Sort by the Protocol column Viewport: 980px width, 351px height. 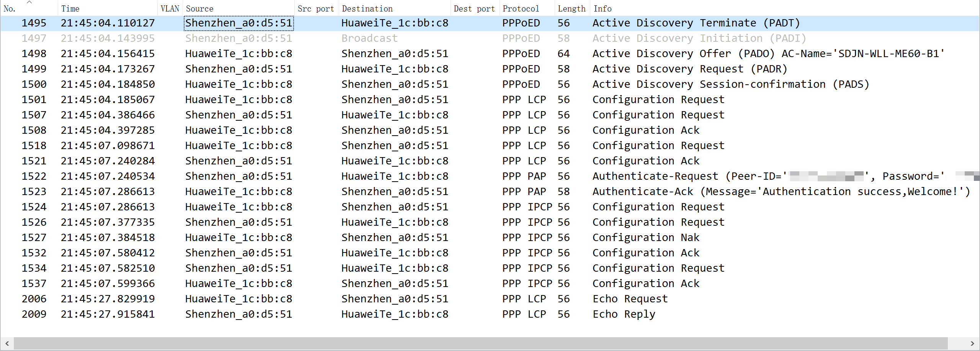pyautogui.click(x=521, y=8)
